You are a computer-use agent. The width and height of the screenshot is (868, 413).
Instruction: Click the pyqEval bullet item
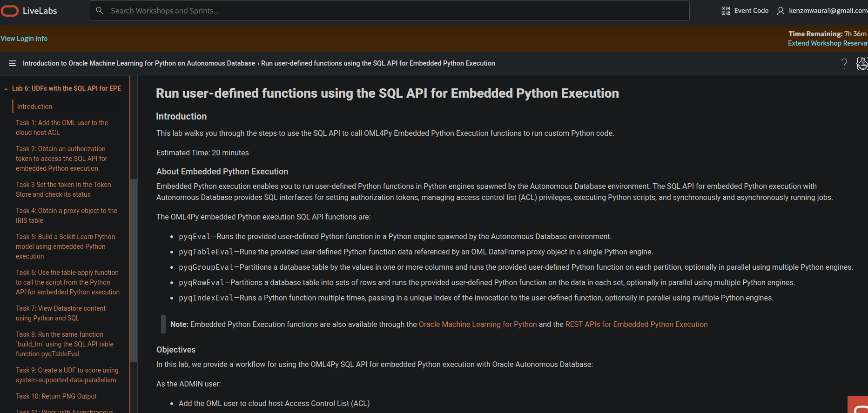[x=395, y=237]
